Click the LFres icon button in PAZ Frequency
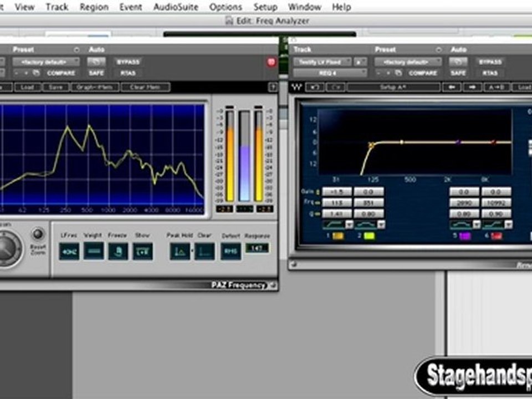The width and height of the screenshot is (532, 399). pos(69,252)
